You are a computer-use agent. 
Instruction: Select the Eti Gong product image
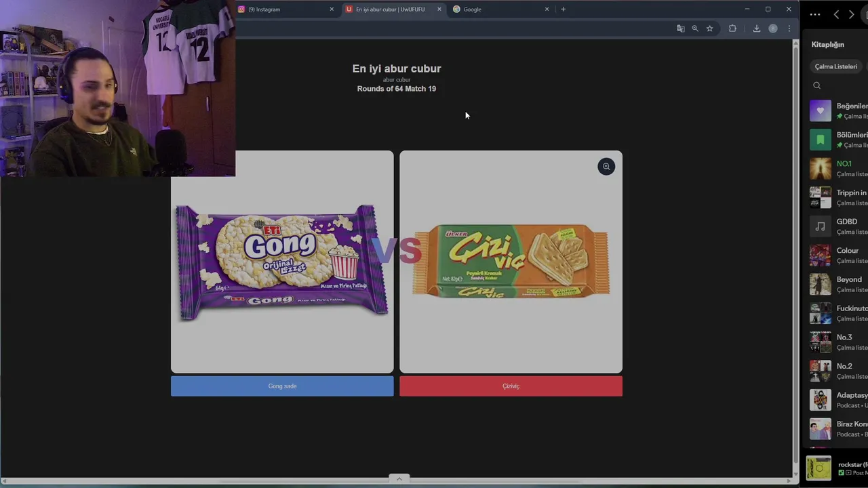282,262
